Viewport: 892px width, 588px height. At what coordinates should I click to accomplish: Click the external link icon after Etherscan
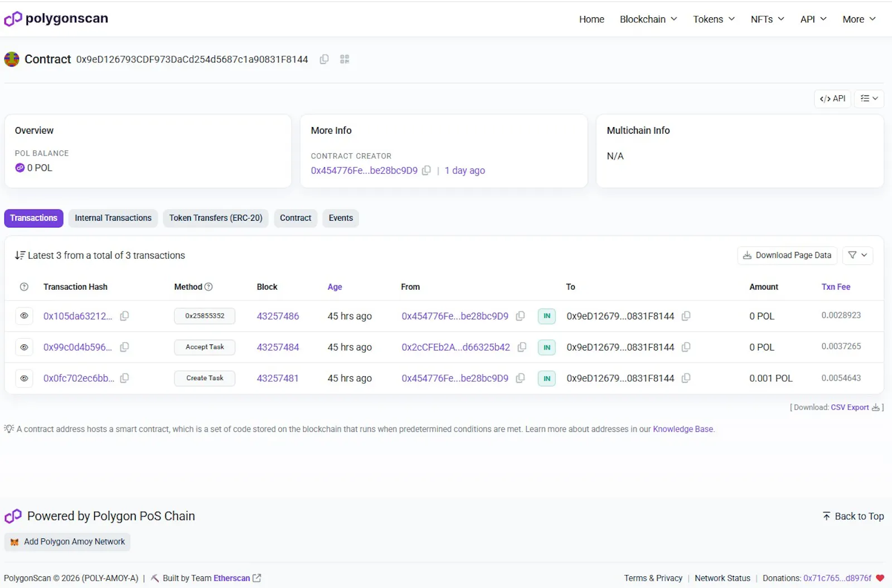pos(256,578)
